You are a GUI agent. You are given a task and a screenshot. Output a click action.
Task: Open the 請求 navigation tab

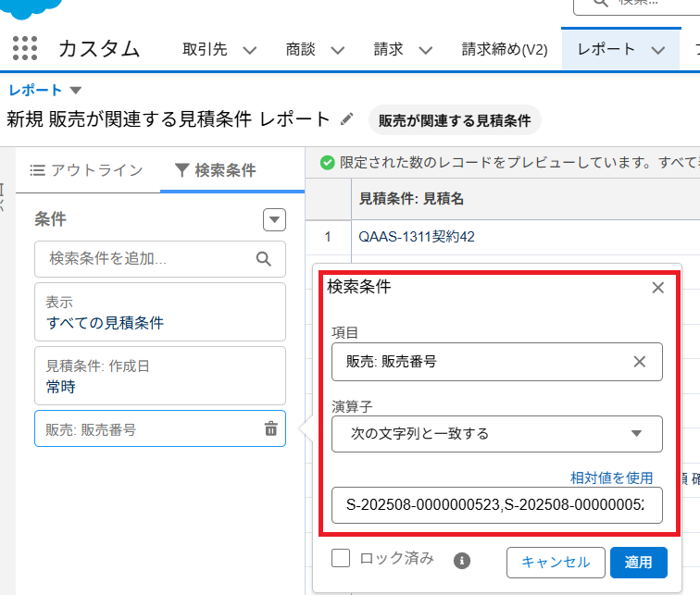(388, 49)
